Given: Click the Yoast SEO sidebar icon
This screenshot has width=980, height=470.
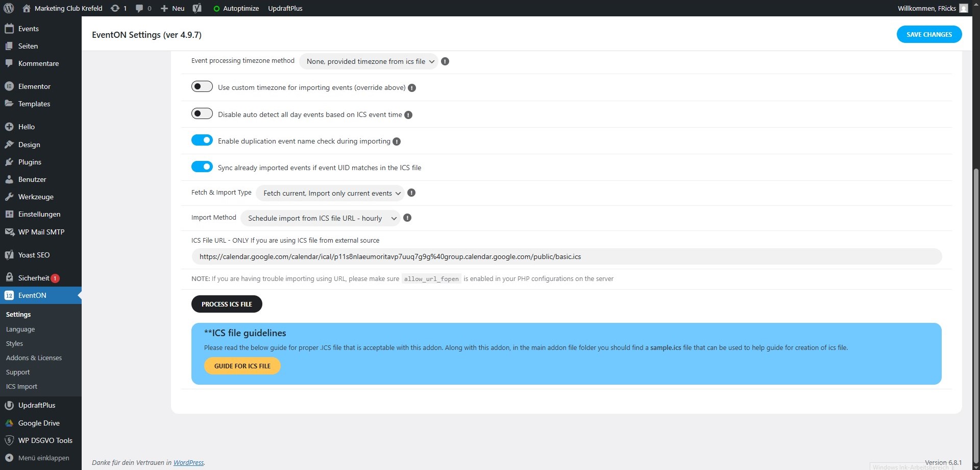Looking at the screenshot, I should pyautogui.click(x=9, y=255).
